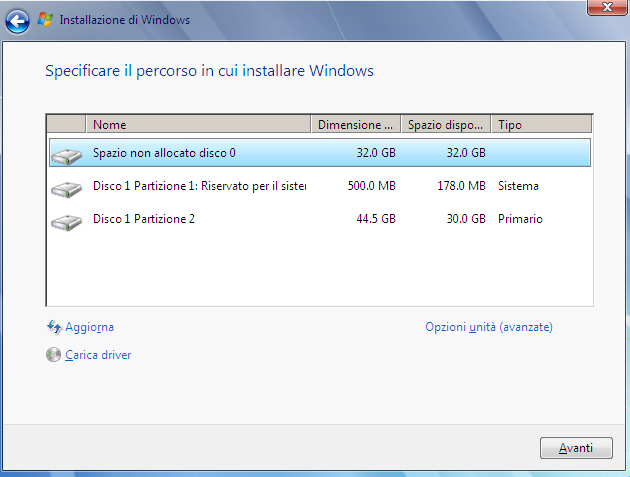The width and height of the screenshot is (630, 477).
Task: Sort by the Tipo column header
Action: pyautogui.click(x=542, y=124)
